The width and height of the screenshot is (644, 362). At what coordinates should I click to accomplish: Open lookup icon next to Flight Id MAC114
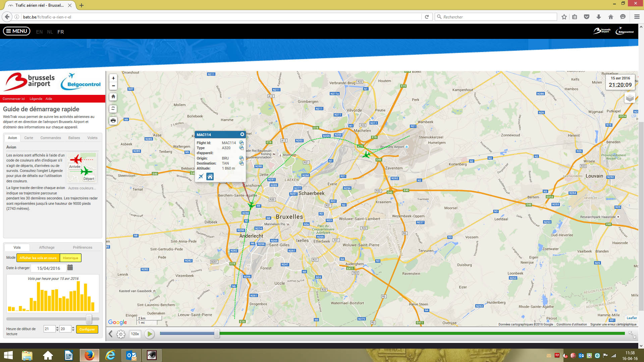(x=241, y=143)
